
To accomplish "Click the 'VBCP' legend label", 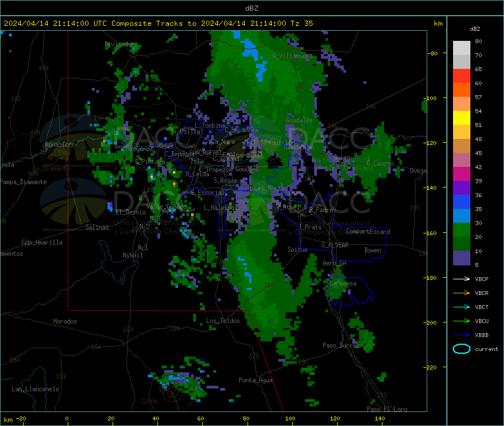I will (x=482, y=279).
